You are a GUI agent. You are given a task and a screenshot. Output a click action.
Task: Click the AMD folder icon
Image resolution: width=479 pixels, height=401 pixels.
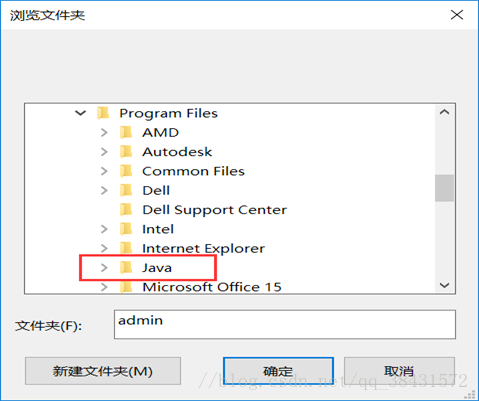pos(126,133)
